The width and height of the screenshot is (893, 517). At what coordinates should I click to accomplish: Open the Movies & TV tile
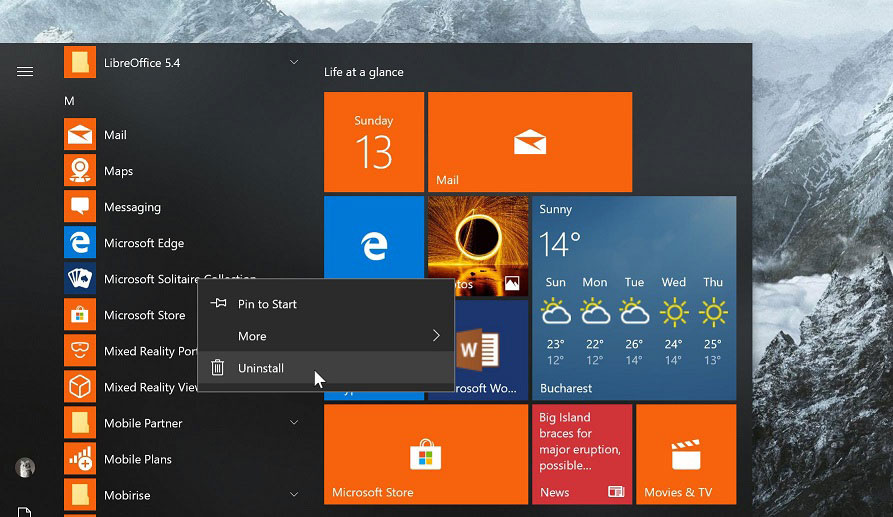tap(685, 454)
